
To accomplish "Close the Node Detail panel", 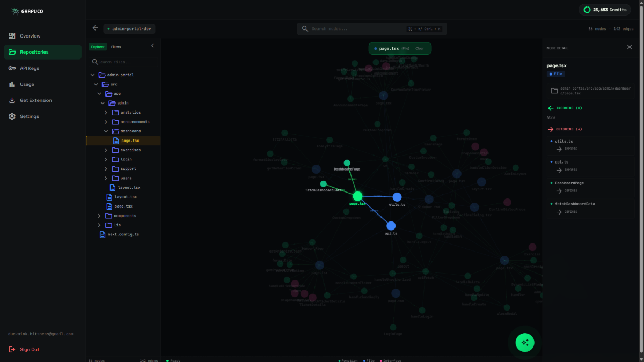I will (x=630, y=47).
